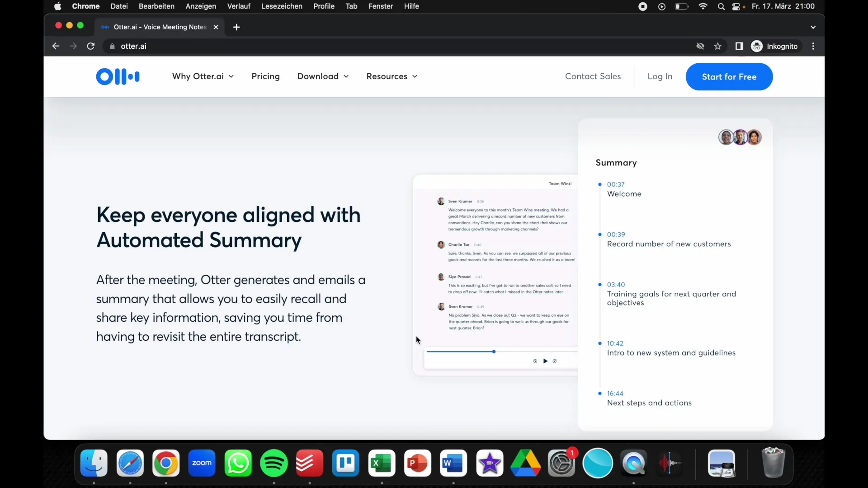Image resolution: width=868 pixels, height=488 pixels.
Task: Open Excel from the Dock
Action: (x=382, y=463)
